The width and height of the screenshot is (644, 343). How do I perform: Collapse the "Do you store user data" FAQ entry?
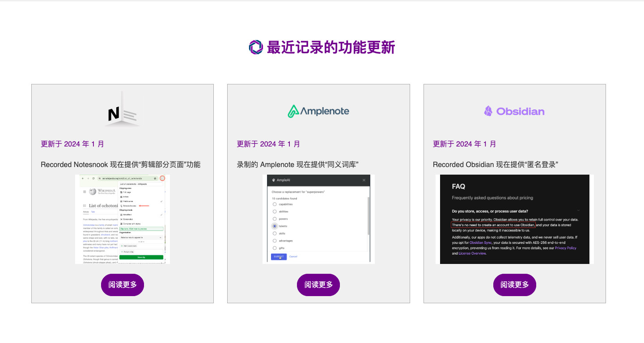click(x=578, y=209)
